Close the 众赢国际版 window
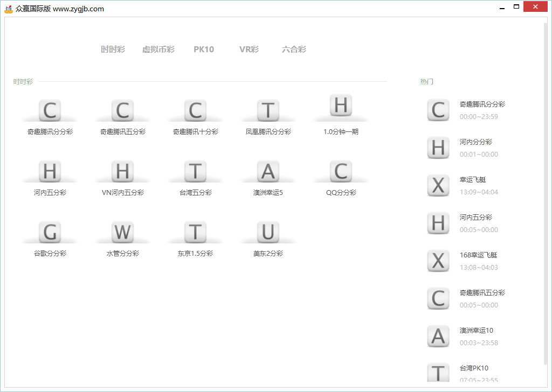The image size is (552, 392). (535, 6)
